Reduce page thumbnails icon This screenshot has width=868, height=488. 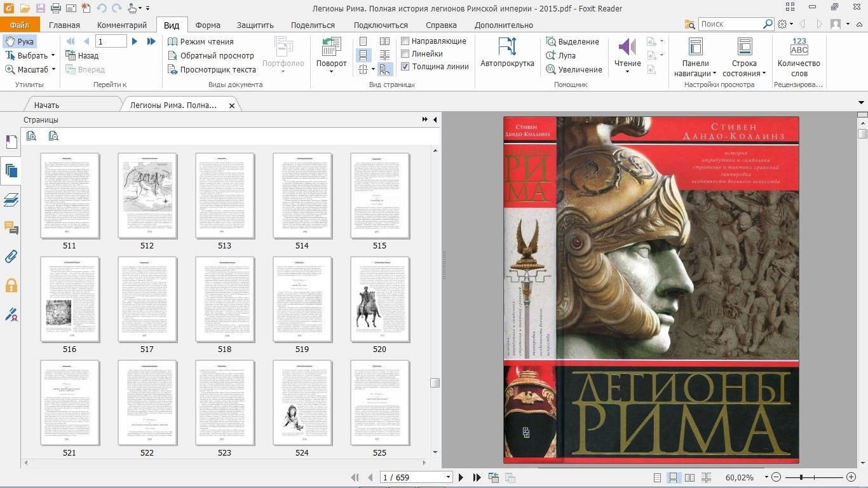[53, 135]
